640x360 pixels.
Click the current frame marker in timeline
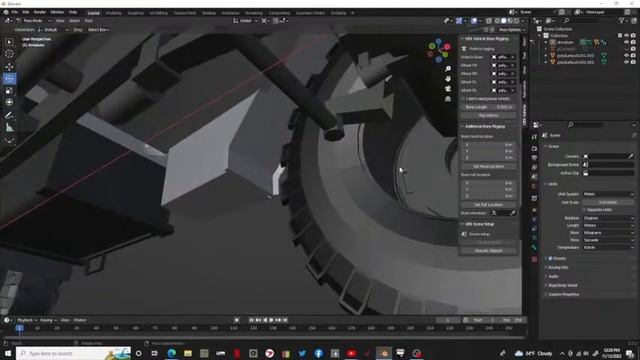tap(19, 328)
